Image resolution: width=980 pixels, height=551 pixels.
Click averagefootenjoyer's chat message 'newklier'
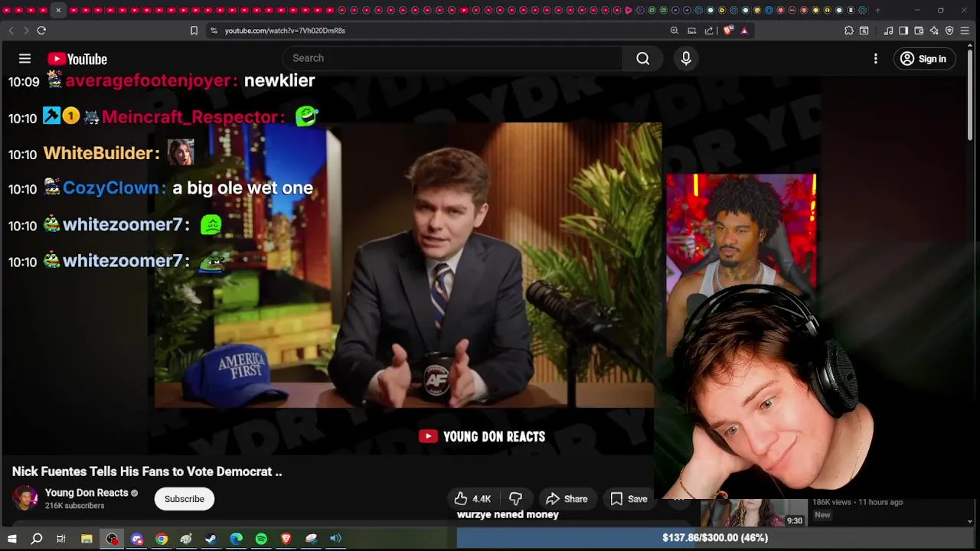pyautogui.click(x=279, y=80)
